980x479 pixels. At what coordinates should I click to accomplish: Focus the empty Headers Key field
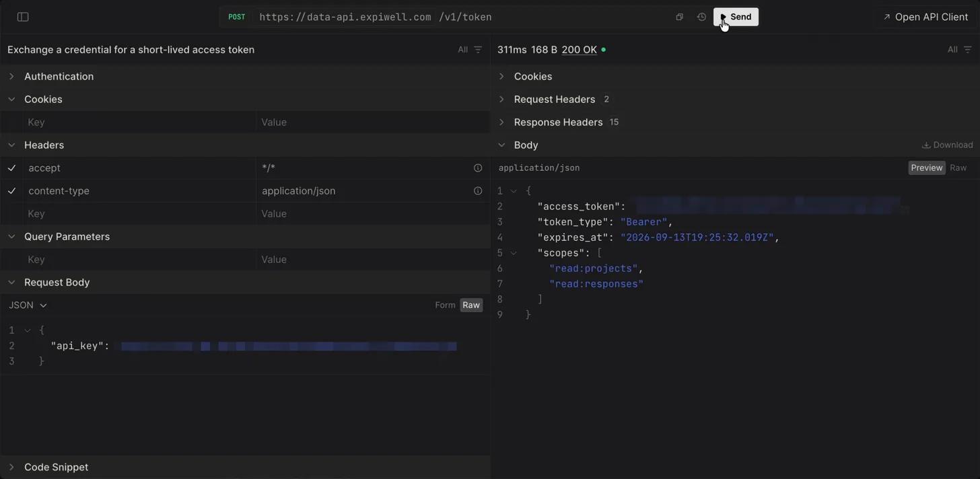(138, 214)
